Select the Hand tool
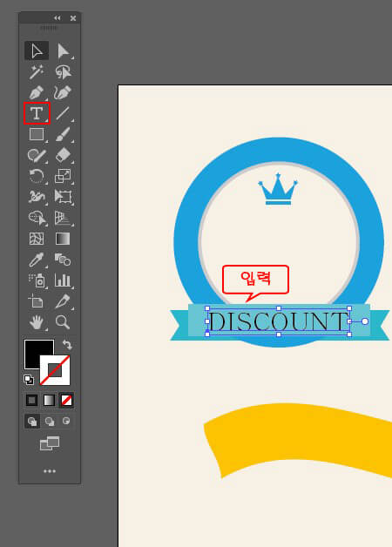Image resolution: width=392 pixels, height=547 pixels. pos(37,322)
